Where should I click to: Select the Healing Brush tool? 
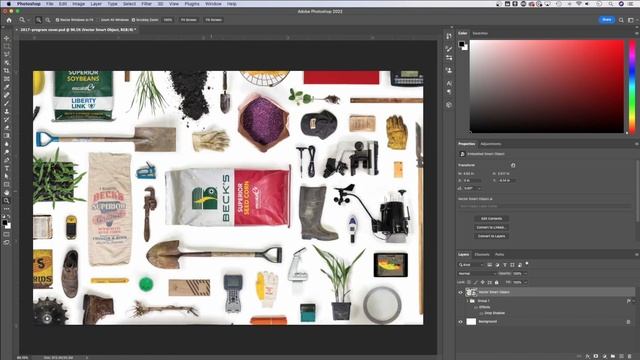(x=7, y=95)
